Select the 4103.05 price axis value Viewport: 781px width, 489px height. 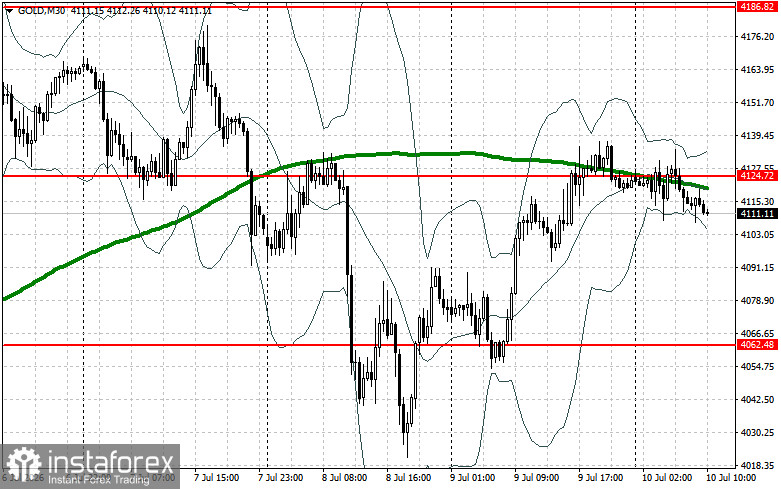pyautogui.click(x=757, y=235)
